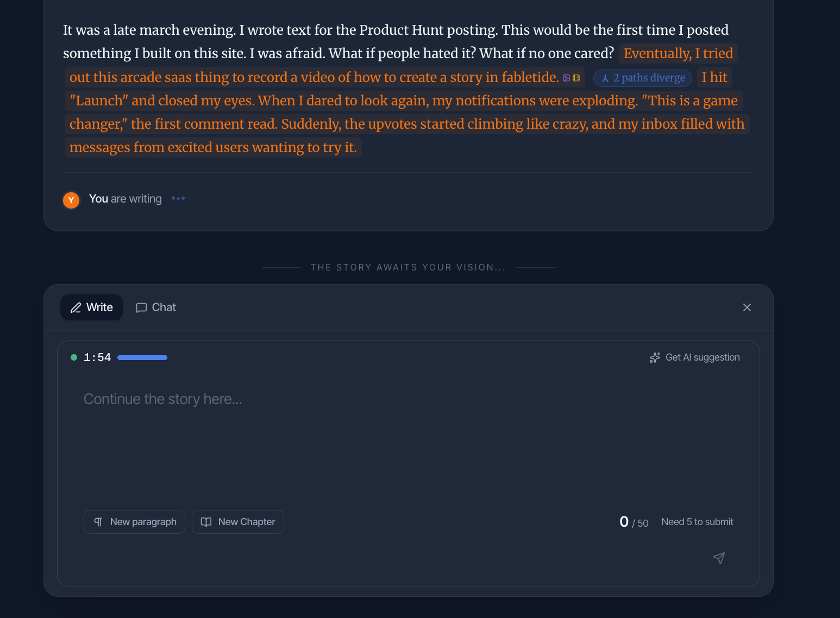Image resolution: width=840 pixels, height=618 pixels.
Task: Open the three-dot menu beside You are writing
Action: coord(178,198)
